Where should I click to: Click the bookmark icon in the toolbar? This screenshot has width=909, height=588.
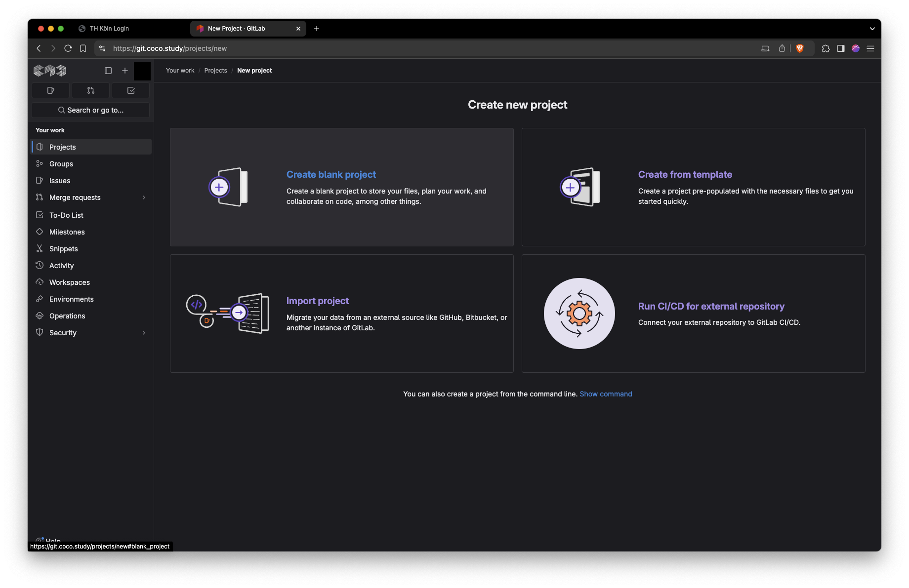pyautogui.click(x=83, y=48)
